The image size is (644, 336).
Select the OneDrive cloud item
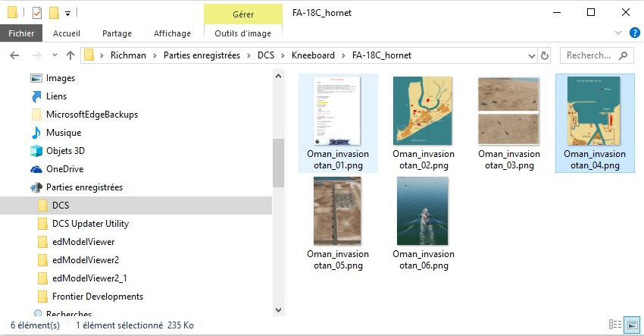(x=64, y=169)
